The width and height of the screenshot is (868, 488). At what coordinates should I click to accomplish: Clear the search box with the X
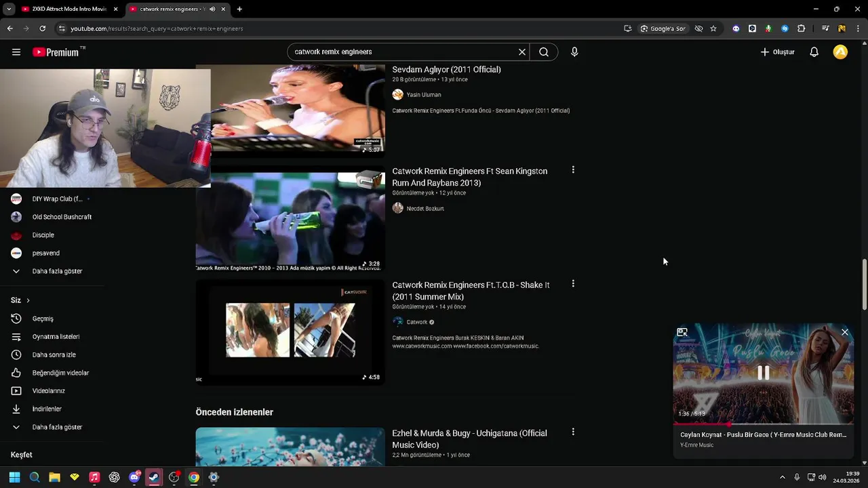click(522, 52)
